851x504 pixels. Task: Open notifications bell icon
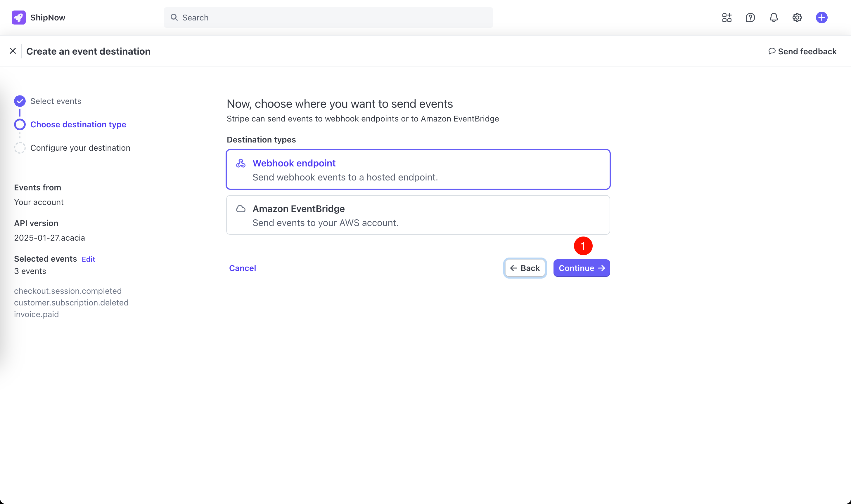(x=774, y=18)
